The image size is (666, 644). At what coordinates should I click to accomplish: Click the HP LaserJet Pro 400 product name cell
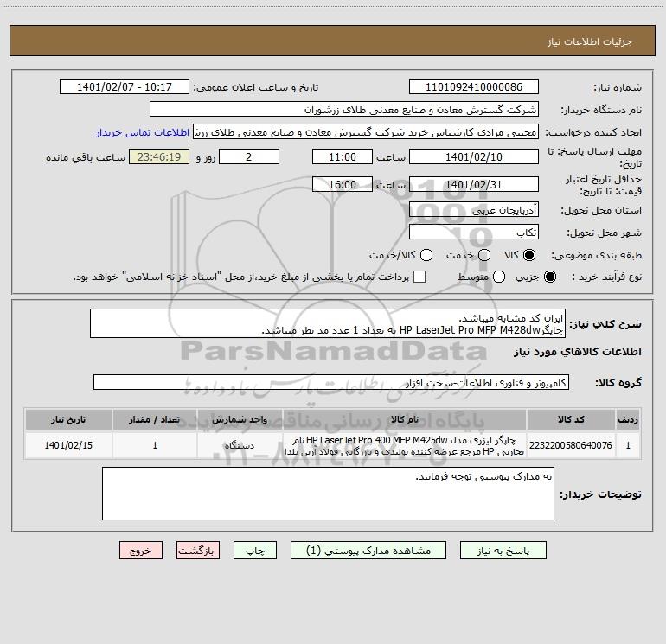coord(405,446)
